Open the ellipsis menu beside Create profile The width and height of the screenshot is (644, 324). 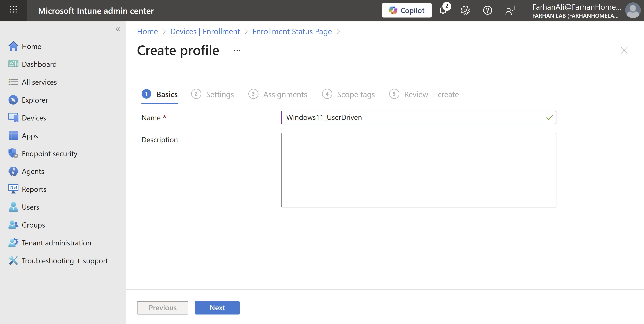point(237,50)
